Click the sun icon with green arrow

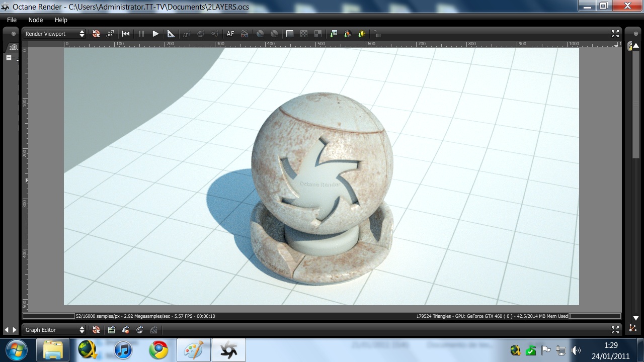tap(362, 34)
